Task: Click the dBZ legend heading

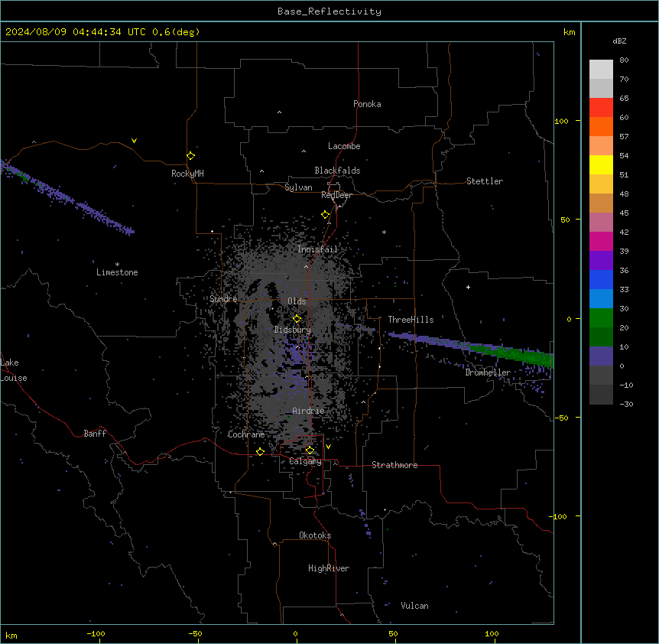Action: pyautogui.click(x=619, y=41)
